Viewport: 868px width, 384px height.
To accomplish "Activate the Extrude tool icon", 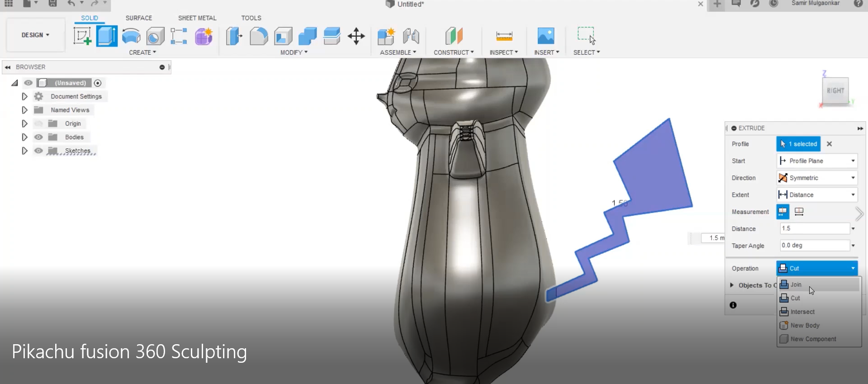I will click(107, 36).
